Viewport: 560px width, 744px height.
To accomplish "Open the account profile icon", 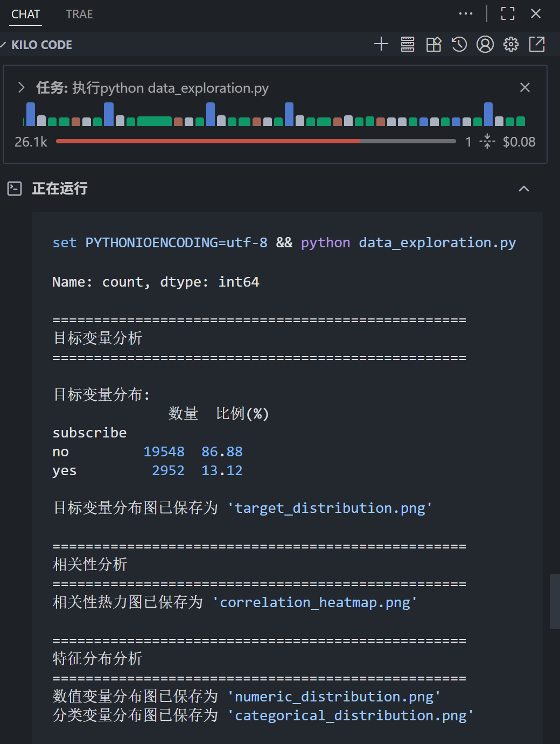I will 485,44.
